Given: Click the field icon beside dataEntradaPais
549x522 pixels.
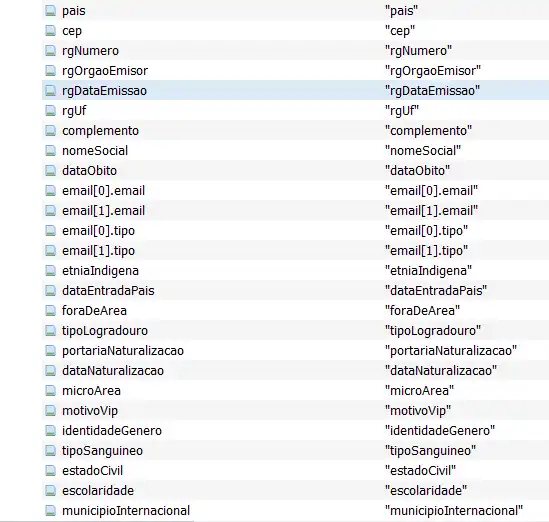Looking at the screenshot, I should click(50, 290).
